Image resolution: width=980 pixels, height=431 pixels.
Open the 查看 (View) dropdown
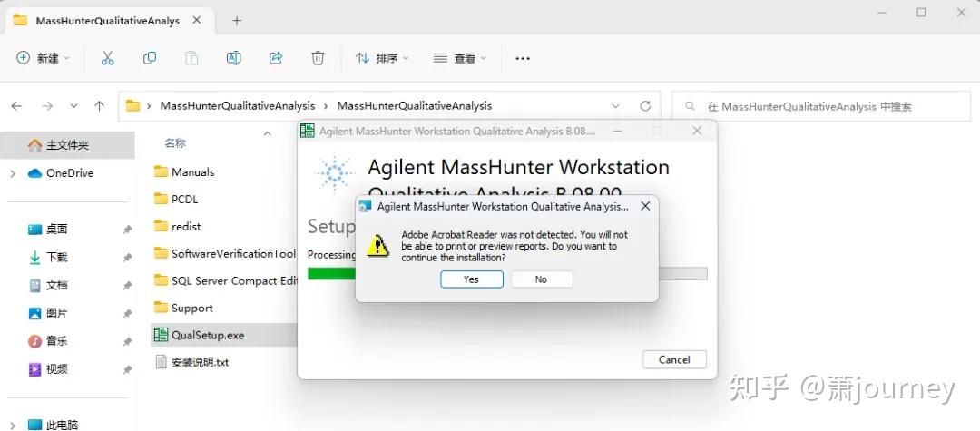coord(460,58)
